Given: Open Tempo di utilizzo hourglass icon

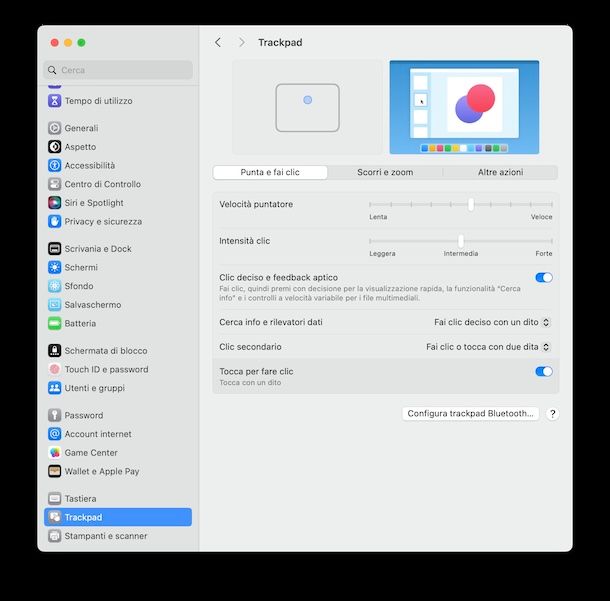Looking at the screenshot, I should (54, 101).
